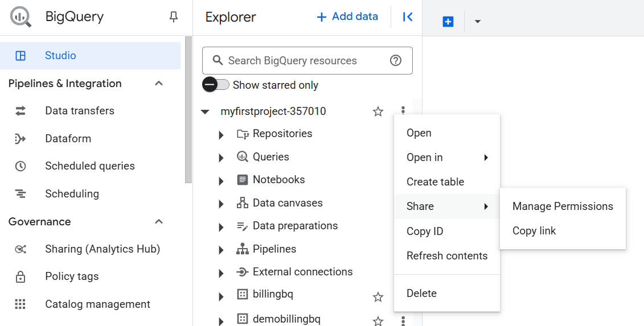Pin the BigQuery navigation menu
The width and height of the screenshot is (644, 326).
tap(174, 18)
